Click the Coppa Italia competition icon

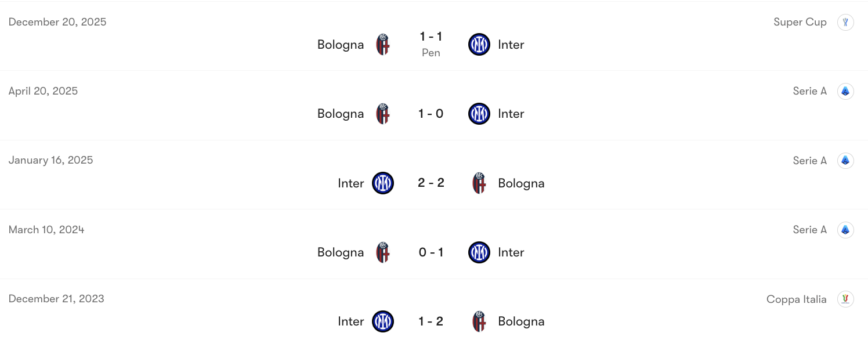click(x=845, y=299)
